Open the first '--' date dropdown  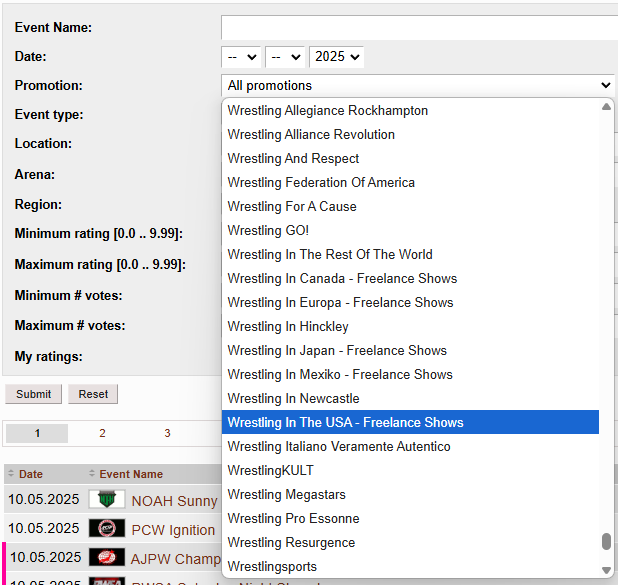point(241,57)
